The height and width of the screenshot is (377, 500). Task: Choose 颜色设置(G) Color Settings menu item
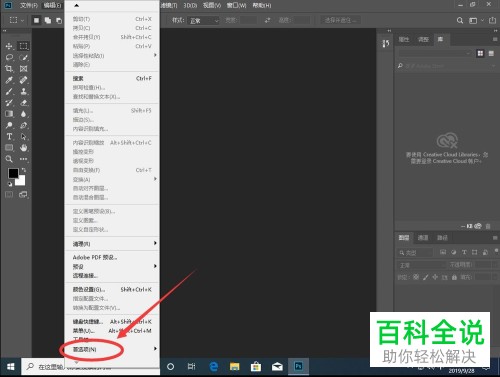[x=112, y=289]
